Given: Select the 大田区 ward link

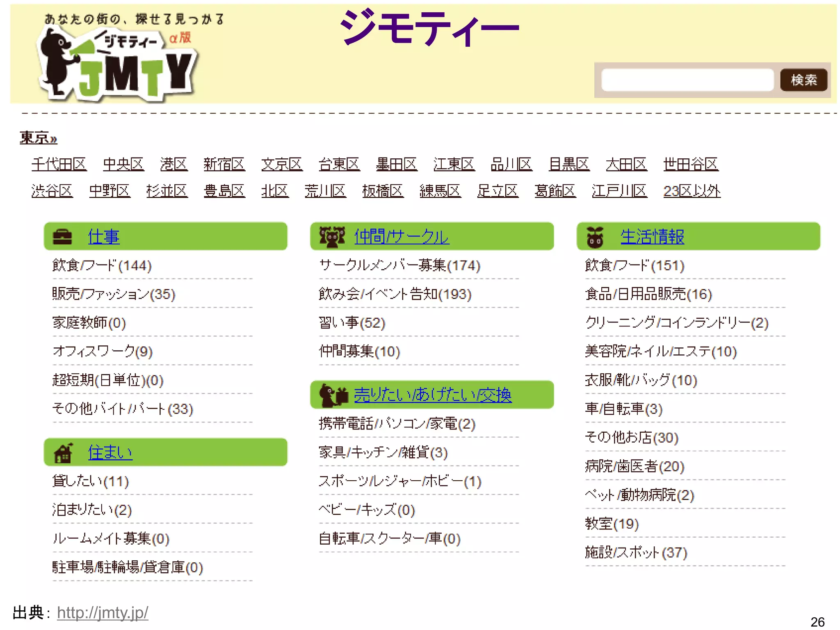Looking at the screenshot, I should 626,164.
